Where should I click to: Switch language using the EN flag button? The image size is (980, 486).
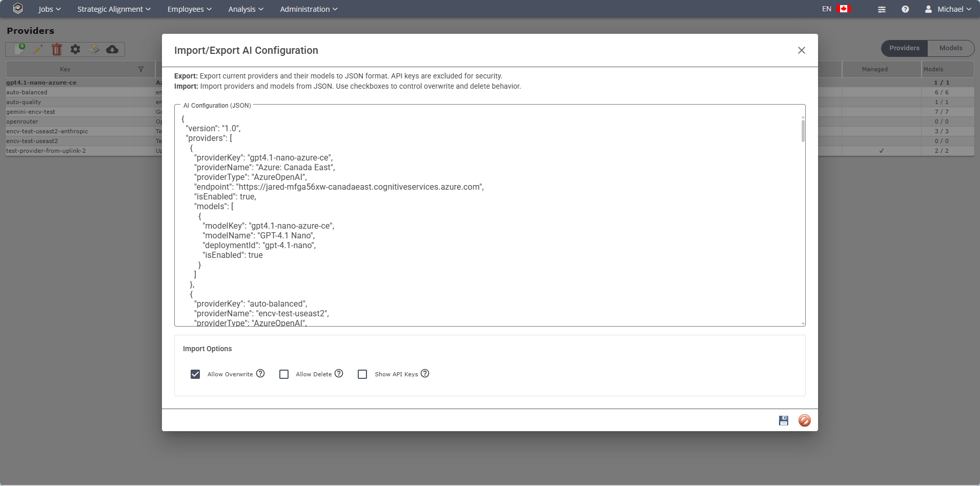836,9
